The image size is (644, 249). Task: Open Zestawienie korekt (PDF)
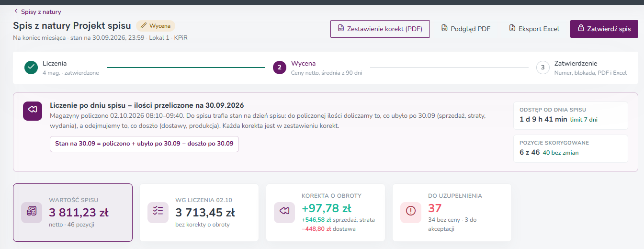(x=380, y=29)
